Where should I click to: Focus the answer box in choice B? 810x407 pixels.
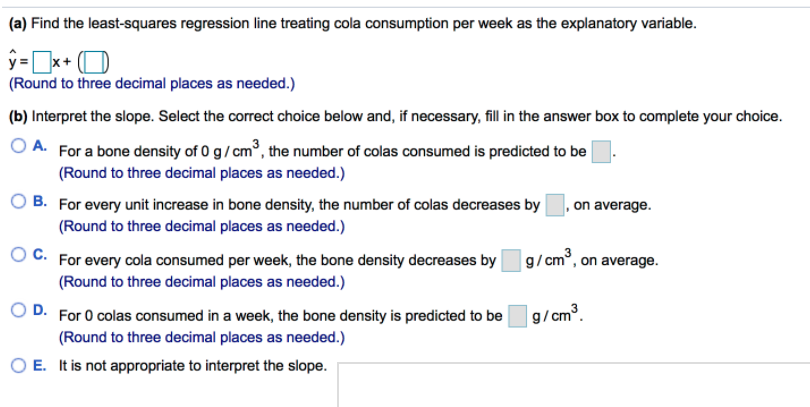[555, 206]
